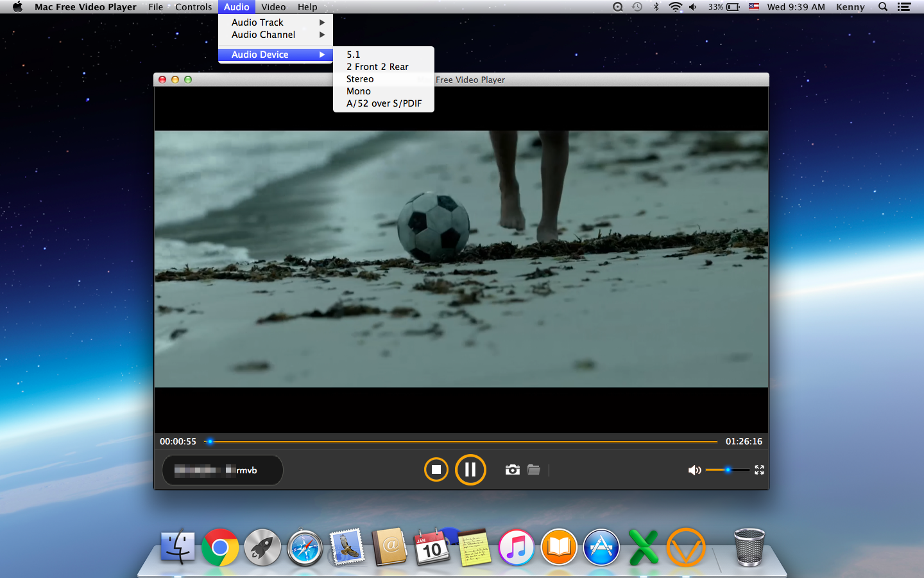924x578 pixels.
Task: Open the Video menu in menu bar
Action: [273, 7]
